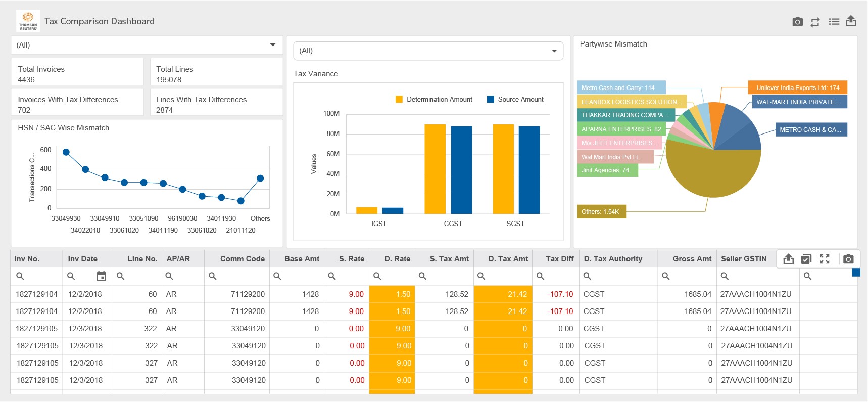The height and width of the screenshot is (402, 868).
Task: Click the refresh arrows icon in header
Action: tap(815, 22)
